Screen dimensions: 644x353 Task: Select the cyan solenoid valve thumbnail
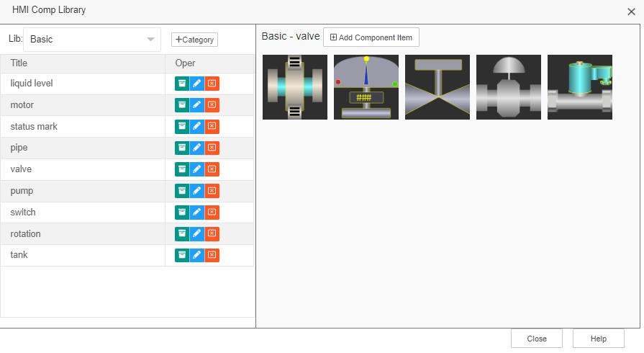tap(580, 87)
